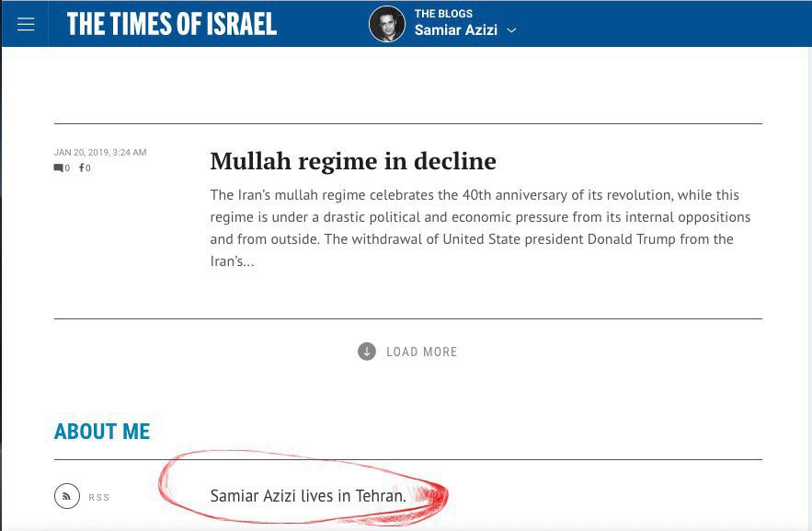Image resolution: width=812 pixels, height=531 pixels.
Task: Expand the chevron beside Samiar Azizi
Action: pyautogui.click(x=512, y=30)
